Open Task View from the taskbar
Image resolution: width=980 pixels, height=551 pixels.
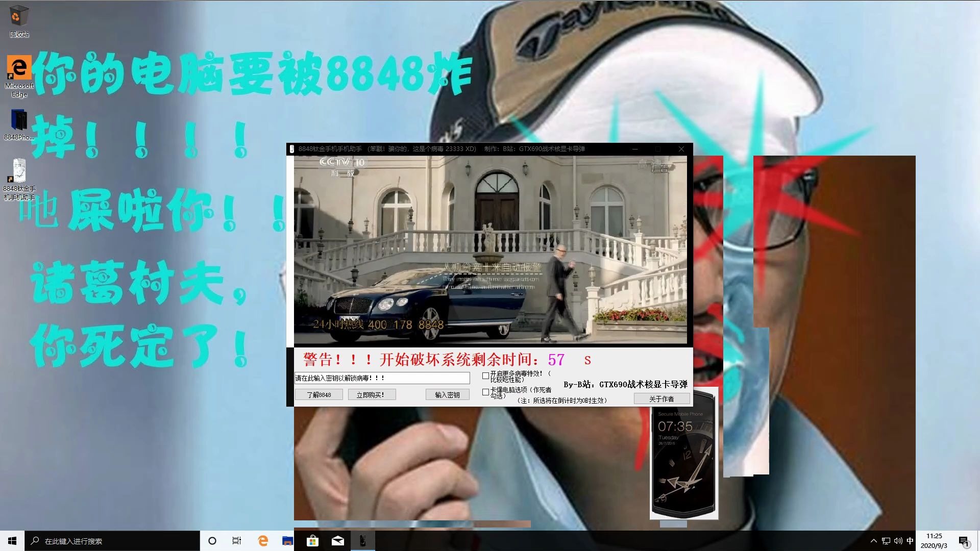pos(236,541)
